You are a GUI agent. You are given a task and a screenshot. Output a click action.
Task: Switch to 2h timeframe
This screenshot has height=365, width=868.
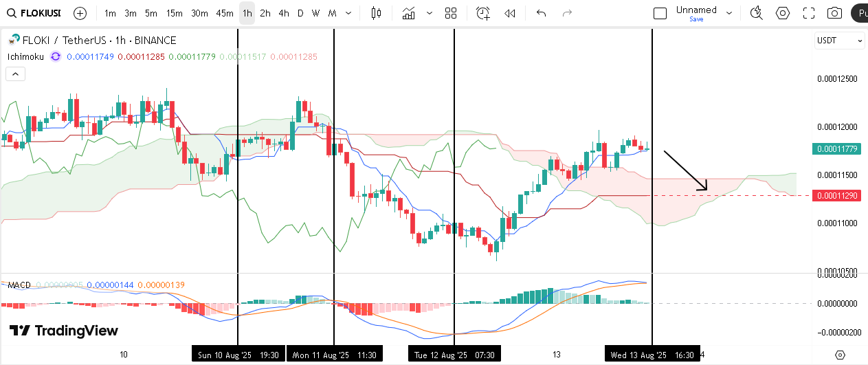pos(265,13)
